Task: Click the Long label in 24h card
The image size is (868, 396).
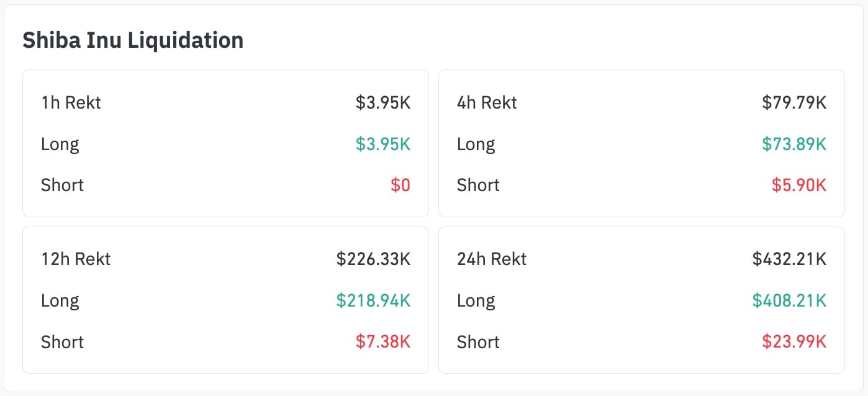Action: coord(476,300)
